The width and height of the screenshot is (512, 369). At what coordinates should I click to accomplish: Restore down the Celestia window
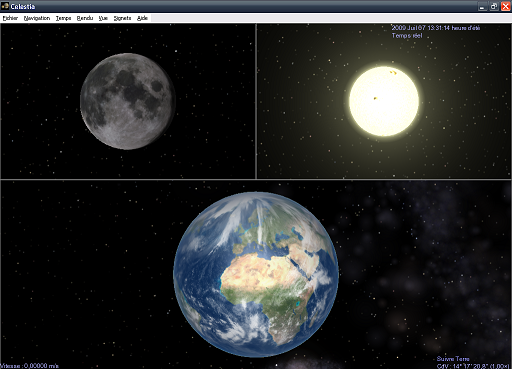pos(494,6)
